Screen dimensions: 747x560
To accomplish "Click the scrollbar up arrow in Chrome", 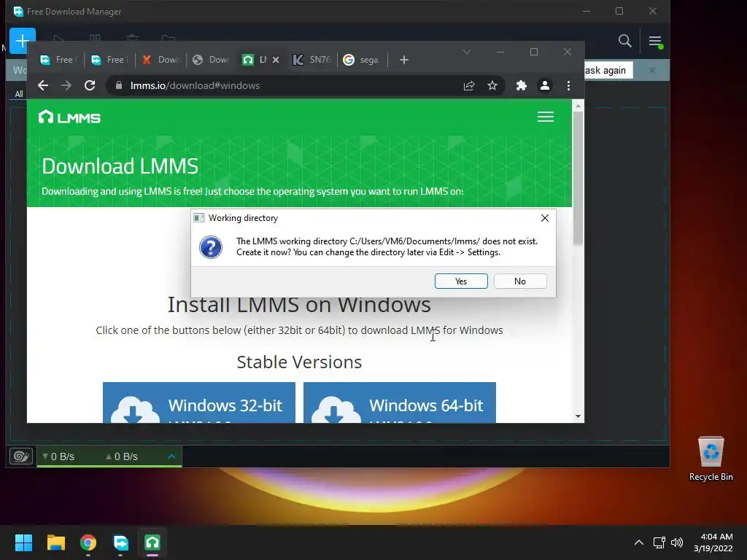I will coord(578,106).
